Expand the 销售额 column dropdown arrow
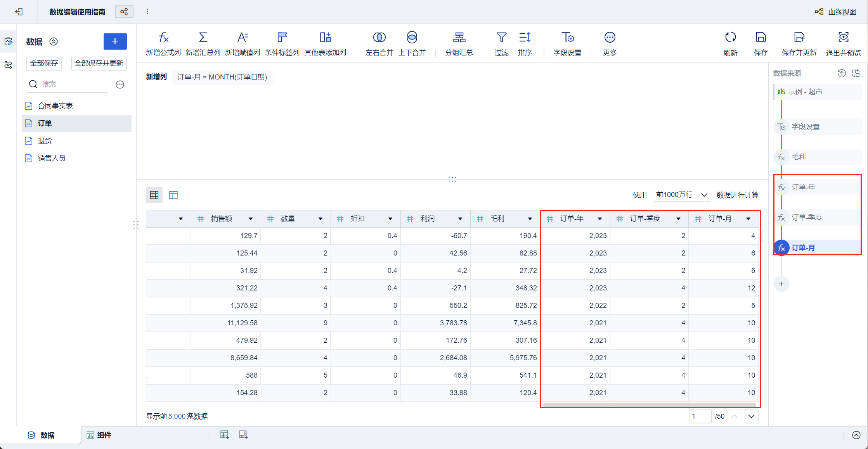This screenshot has width=868, height=449. pos(251,219)
